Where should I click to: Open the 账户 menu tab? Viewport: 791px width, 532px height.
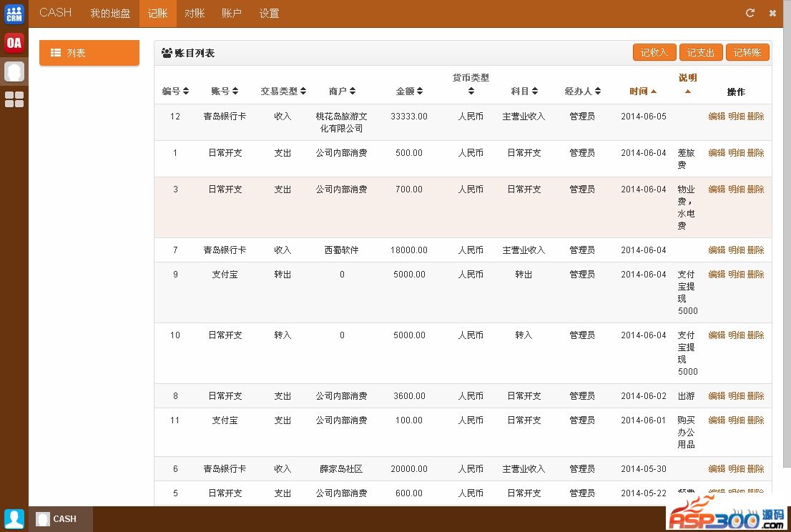(x=232, y=14)
